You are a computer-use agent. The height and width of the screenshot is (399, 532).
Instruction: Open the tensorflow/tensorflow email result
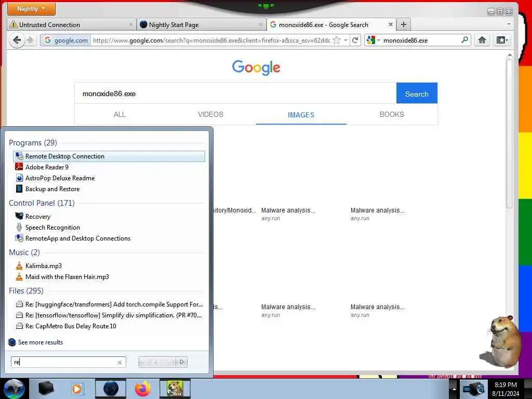(x=109, y=315)
